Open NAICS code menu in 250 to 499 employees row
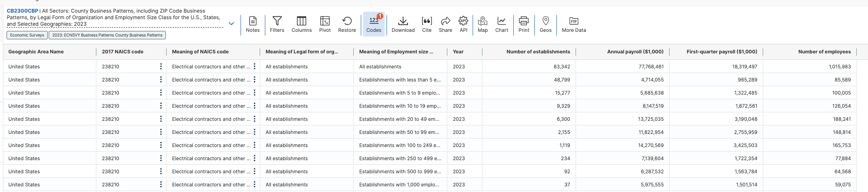Screen dimensions: 868x192 pos(161,158)
